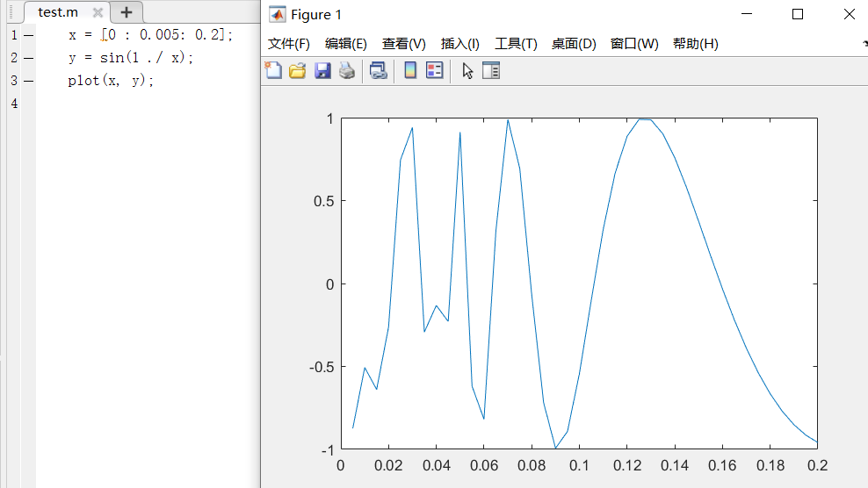Minimize the Figure 1 window

[x=747, y=14]
